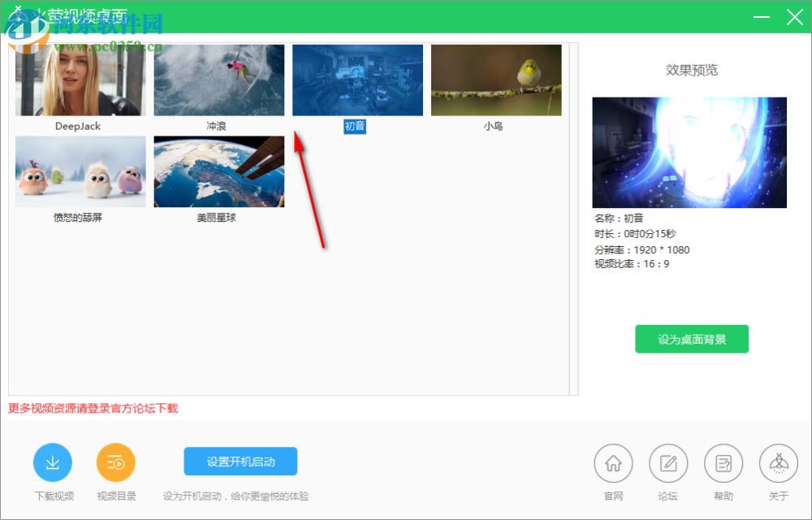
Task: Click the 设置开机启动 button
Action: [x=241, y=461]
